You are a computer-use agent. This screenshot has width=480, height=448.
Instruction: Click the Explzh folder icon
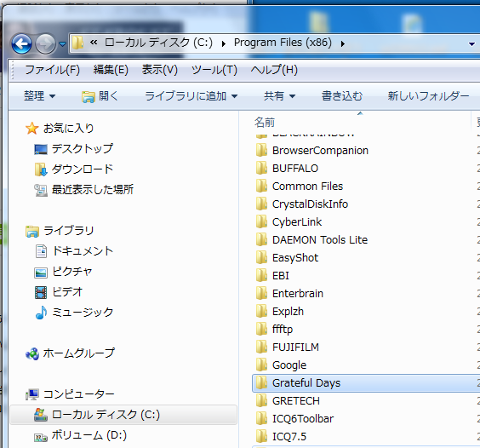(x=261, y=311)
